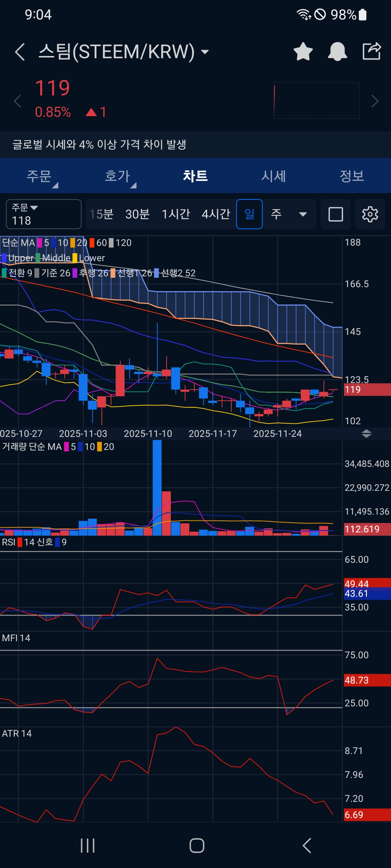
Task: Tap the Android navigation back button
Action: tap(307, 846)
